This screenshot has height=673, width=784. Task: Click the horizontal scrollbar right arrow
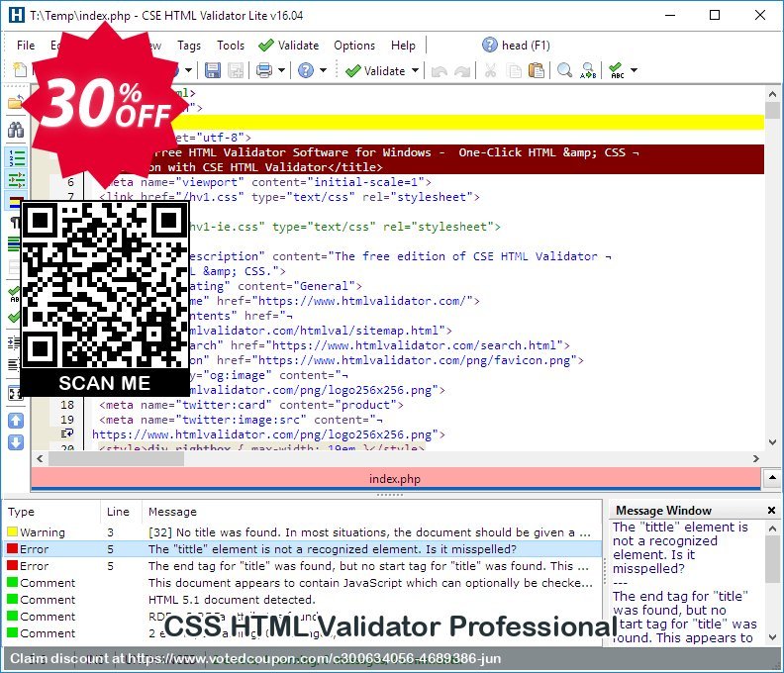755,458
